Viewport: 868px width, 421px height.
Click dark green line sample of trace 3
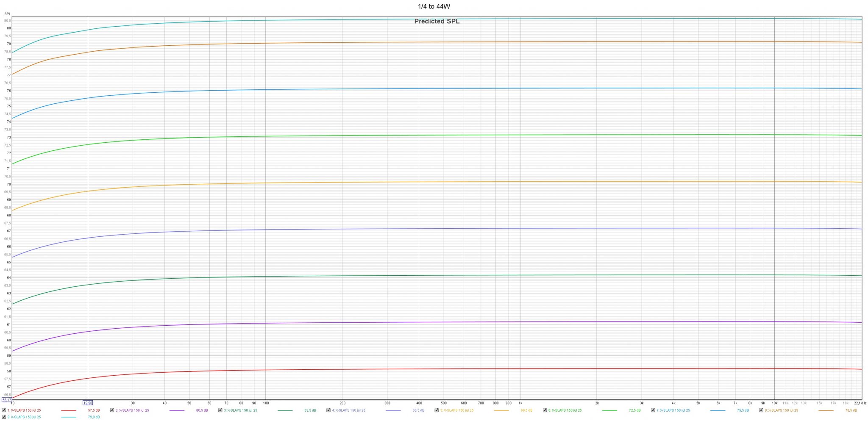click(x=285, y=410)
